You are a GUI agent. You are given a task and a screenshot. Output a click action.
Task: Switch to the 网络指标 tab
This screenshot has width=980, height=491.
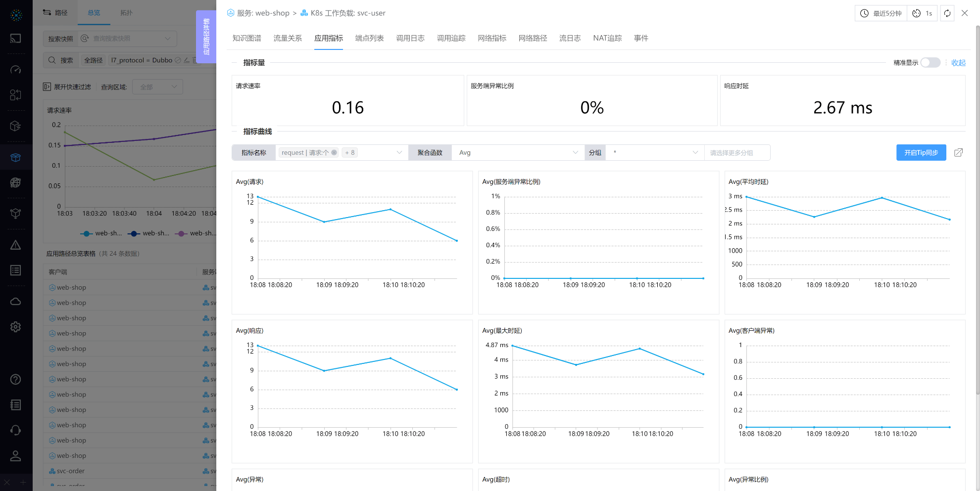(491, 38)
